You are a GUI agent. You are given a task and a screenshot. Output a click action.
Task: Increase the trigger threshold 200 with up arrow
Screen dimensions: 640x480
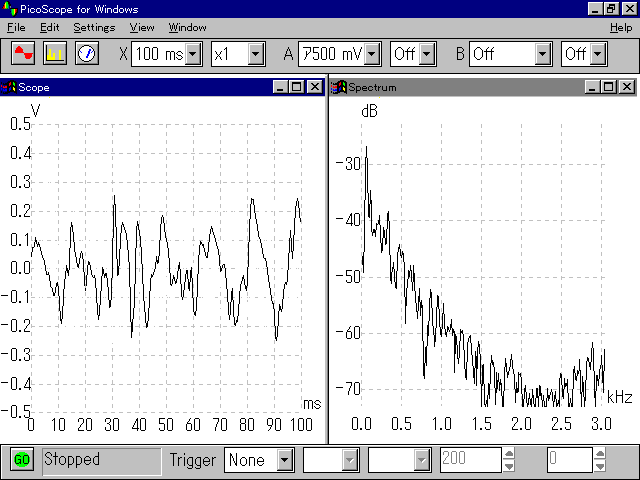tap(509, 453)
